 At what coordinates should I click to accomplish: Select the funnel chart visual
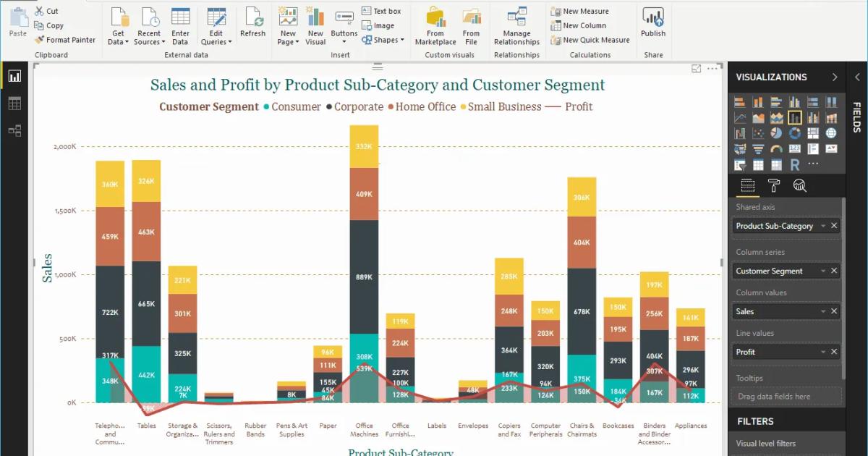point(758,149)
